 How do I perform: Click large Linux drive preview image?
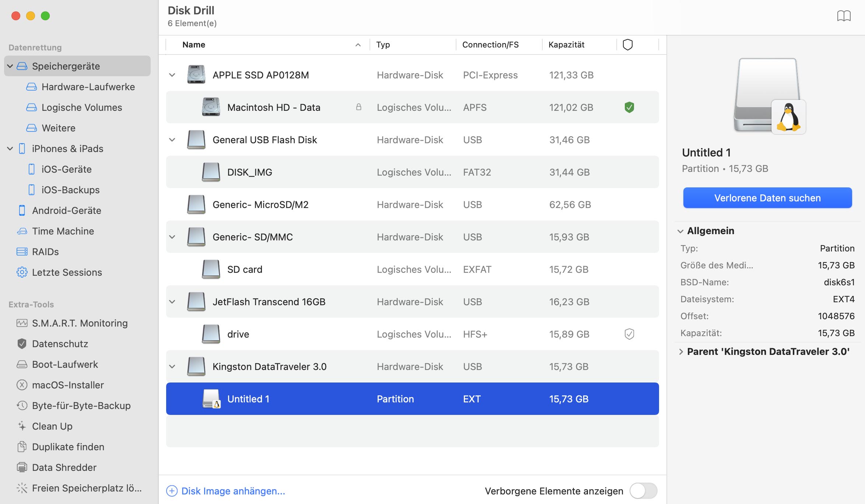point(770,96)
